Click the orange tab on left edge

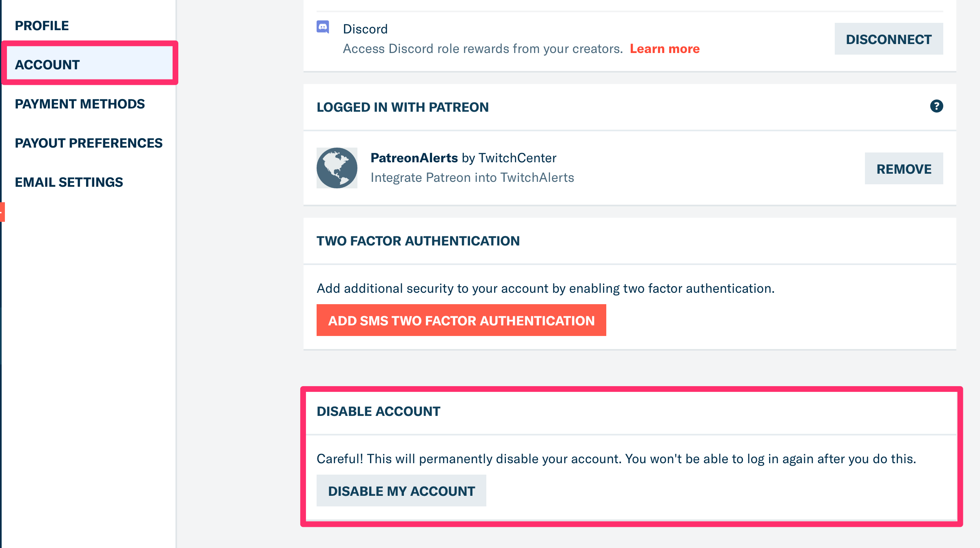(x=2, y=212)
